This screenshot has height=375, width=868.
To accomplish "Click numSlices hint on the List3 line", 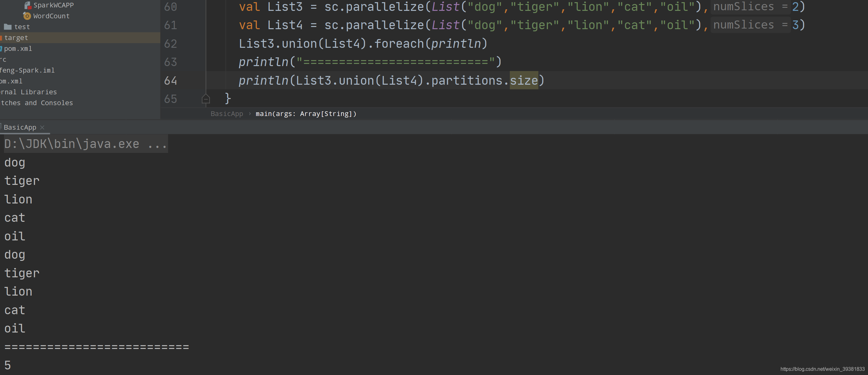I will tap(750, 7).
